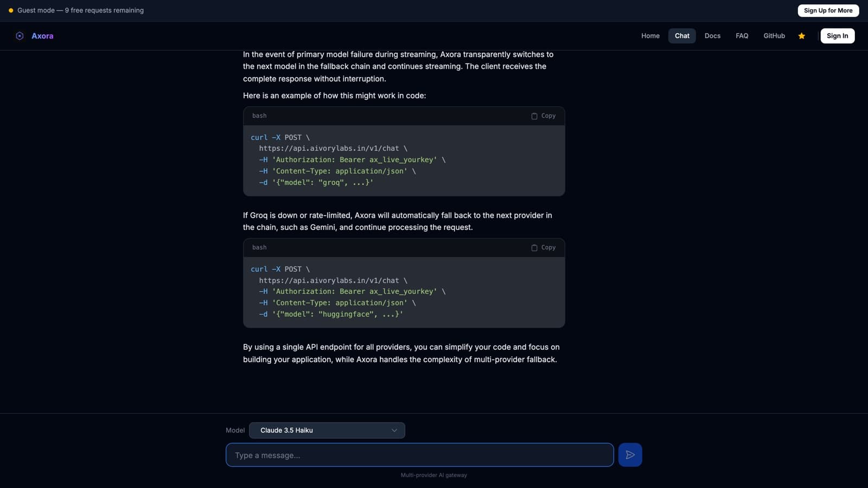Click 'Here is an example' sentence
Viewport: 868px width, 488px height.
(x=334, y=95)
